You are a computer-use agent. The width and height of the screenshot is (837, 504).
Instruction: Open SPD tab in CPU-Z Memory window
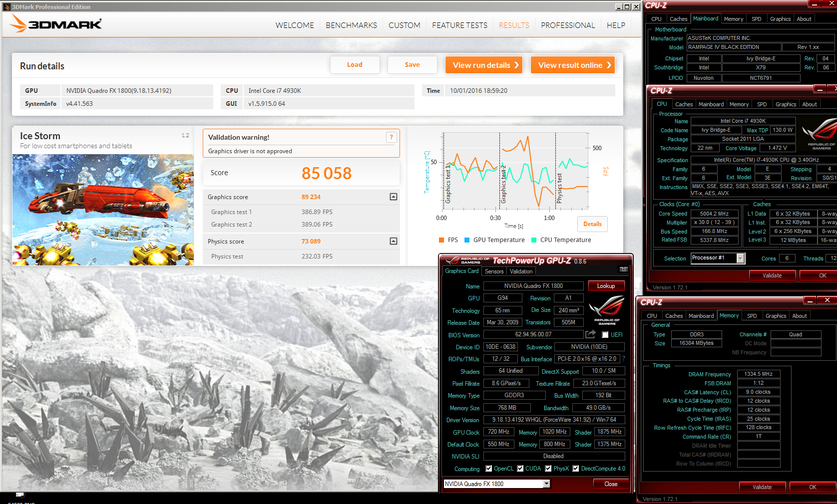[x=752, y=316]
